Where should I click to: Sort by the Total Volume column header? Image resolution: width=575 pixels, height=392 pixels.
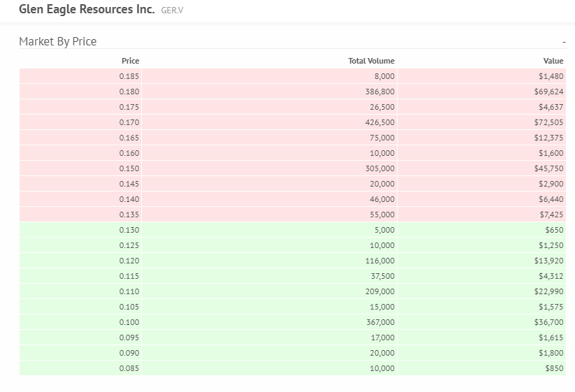pos(371,61)
